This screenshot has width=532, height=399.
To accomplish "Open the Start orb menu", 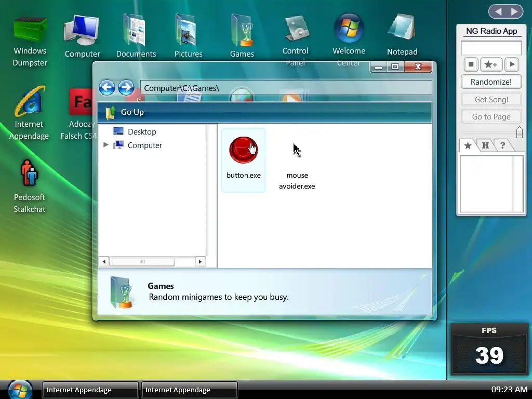I will coord(20,390).
